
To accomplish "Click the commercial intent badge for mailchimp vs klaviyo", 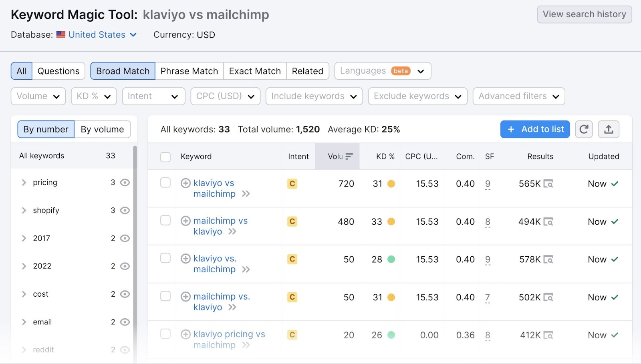I will (x=292, y=221).
